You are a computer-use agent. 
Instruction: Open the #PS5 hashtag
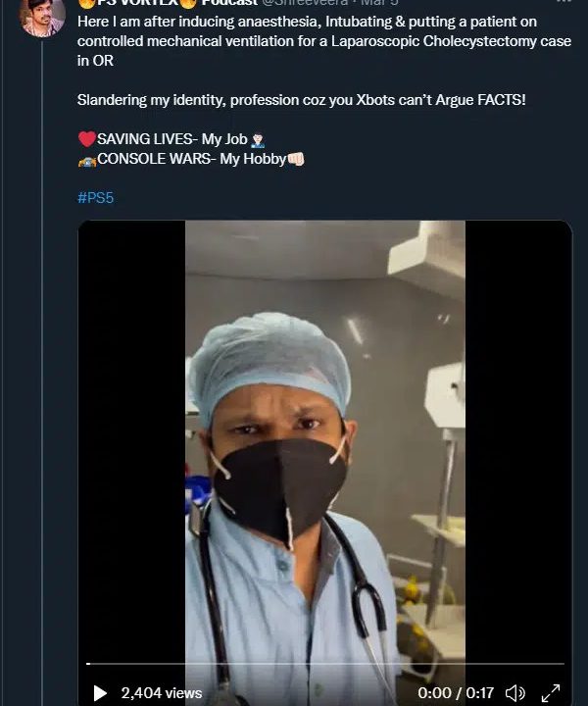click(95, 198)
